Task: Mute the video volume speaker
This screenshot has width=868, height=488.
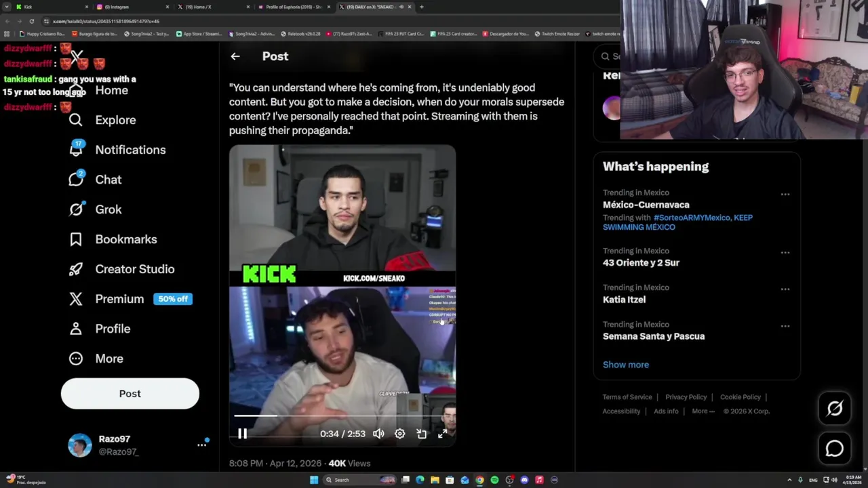Action: click(x=378, y=434)
